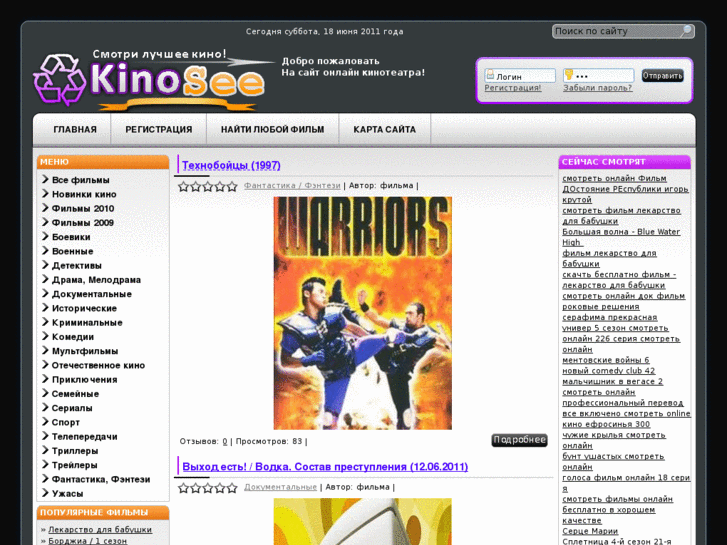Open мальчишник в вегасе 2 link
The width and height of the screenshot is (727, 545).
tap(612, 381)
